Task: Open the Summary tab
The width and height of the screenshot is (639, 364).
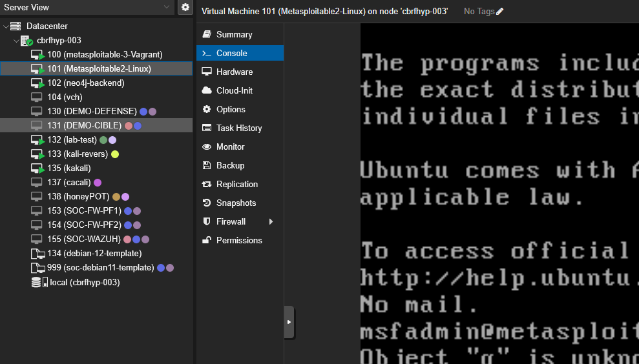Action: (x=234, y=35)
